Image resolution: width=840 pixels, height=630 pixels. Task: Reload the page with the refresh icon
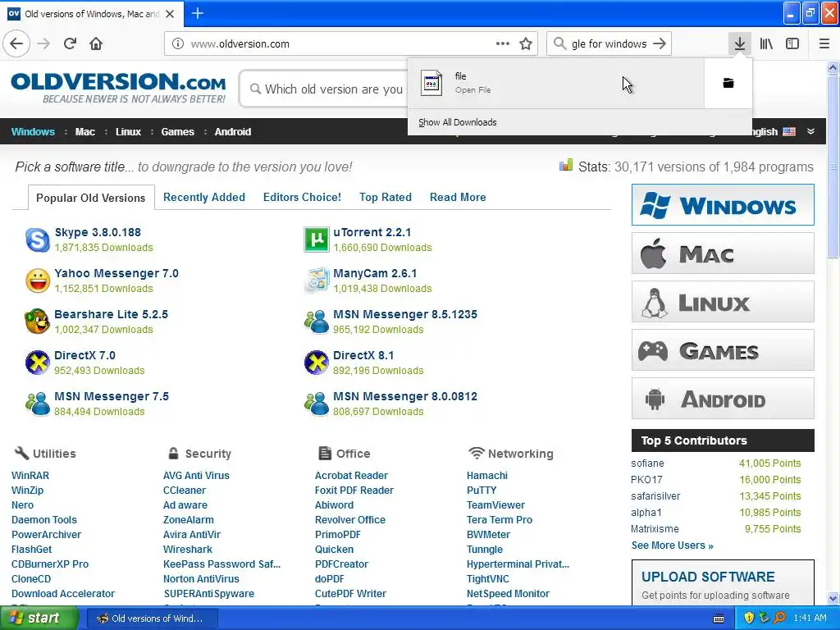70,44
